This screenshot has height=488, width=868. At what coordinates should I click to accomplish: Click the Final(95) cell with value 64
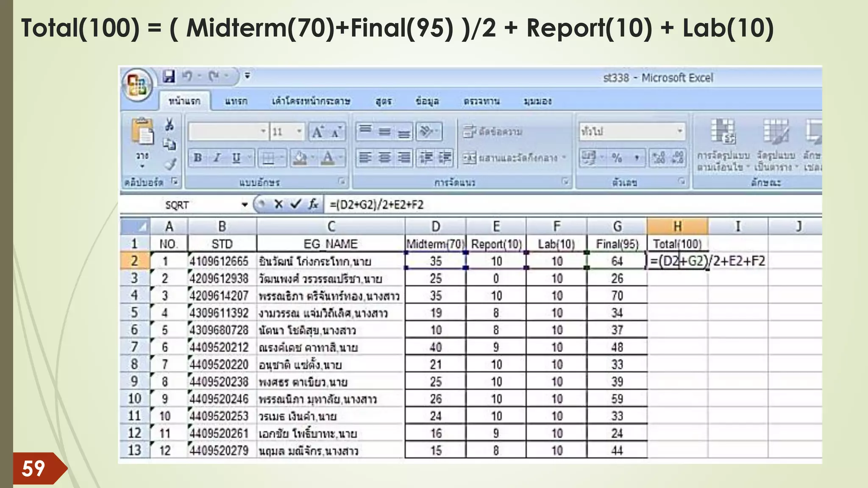(x=617, y=261)
